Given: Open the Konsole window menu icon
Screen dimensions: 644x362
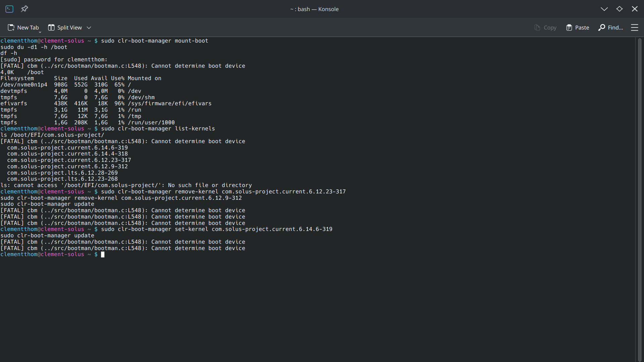Looking at the screenshot, I should coord(9,9).
